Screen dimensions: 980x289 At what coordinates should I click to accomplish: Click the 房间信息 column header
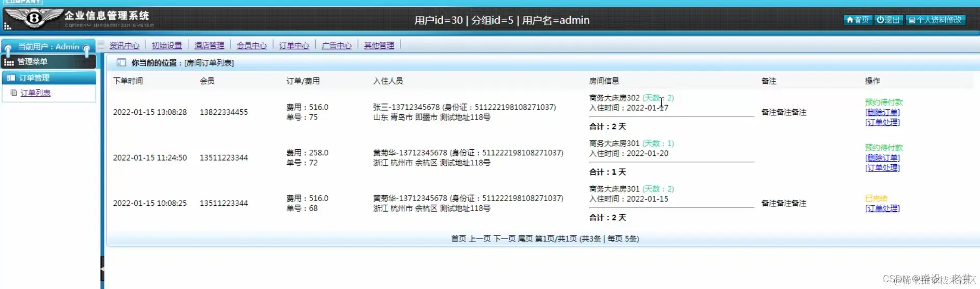[604, 81]
